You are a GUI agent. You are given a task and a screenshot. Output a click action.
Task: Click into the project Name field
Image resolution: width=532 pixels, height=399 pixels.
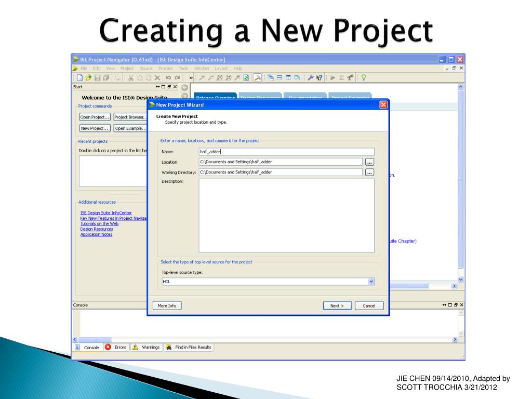pos(287,152)
